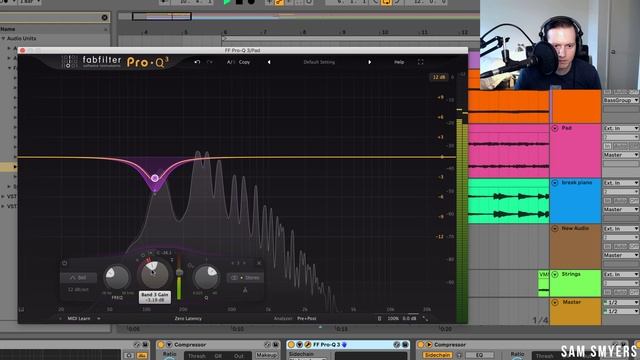
Task: Click the record button in Ableton transport
Action: [x=251, y=2]
